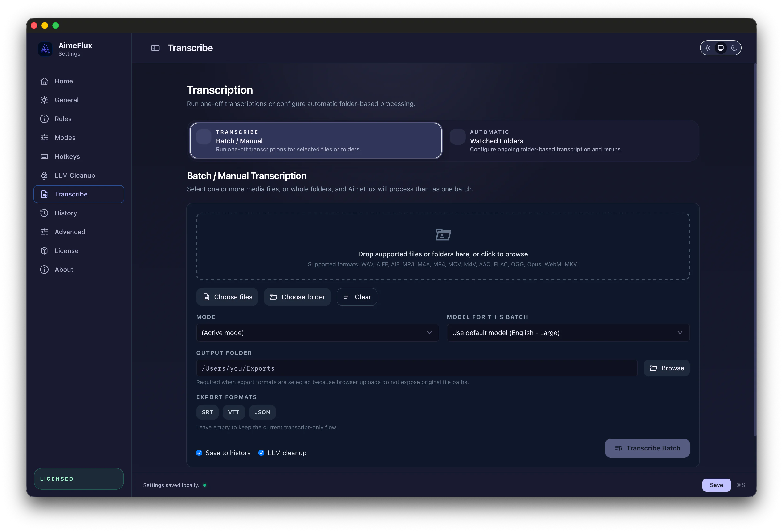The height and width of the screenshot is (532, 783).
Task: Click the folder icon in drop zone
Action: 443,234
